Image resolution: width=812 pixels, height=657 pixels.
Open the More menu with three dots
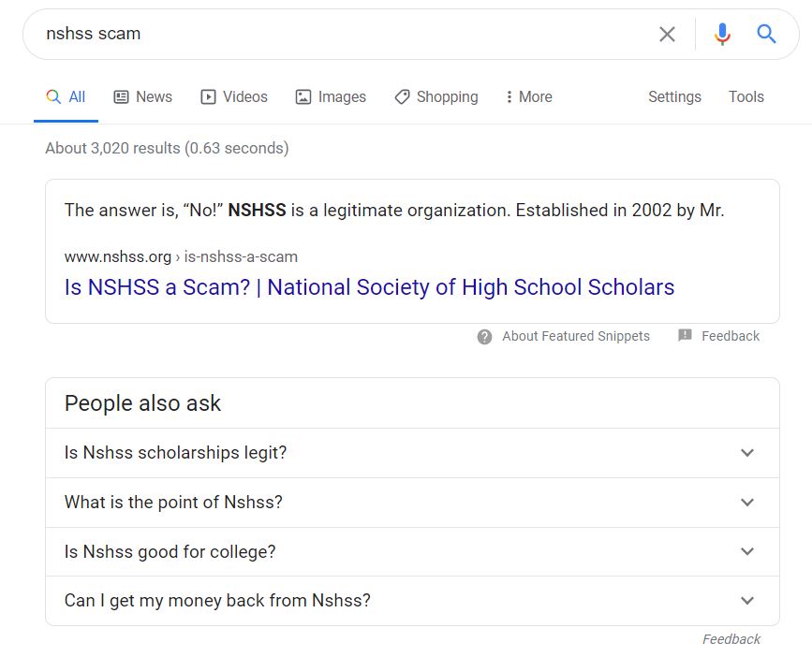pyautogui.click(x=529, y=96)
